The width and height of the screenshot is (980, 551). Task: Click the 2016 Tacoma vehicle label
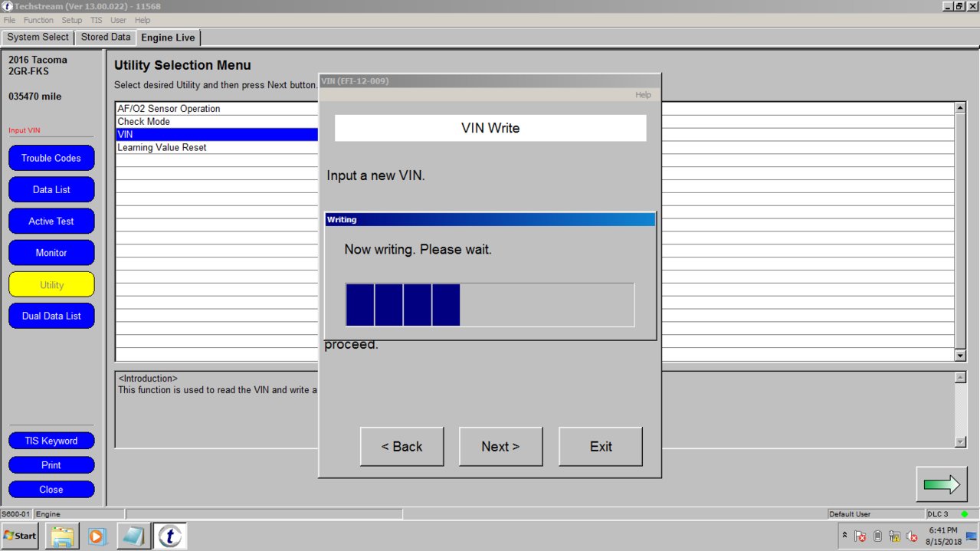38,60
